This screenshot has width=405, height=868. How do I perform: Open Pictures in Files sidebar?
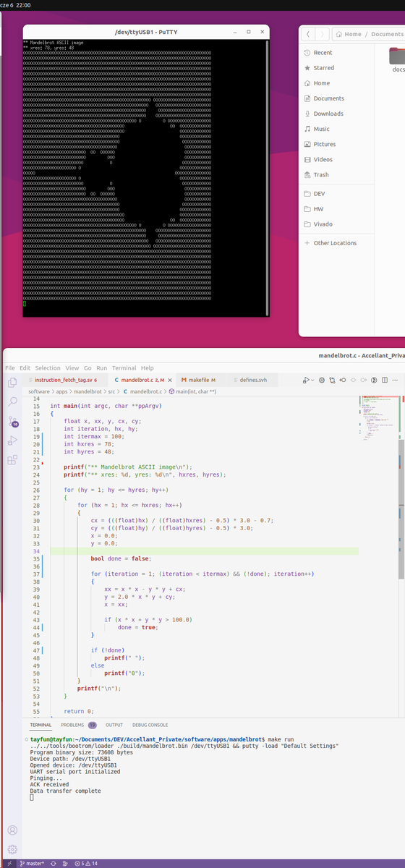(x=337, y=144)
